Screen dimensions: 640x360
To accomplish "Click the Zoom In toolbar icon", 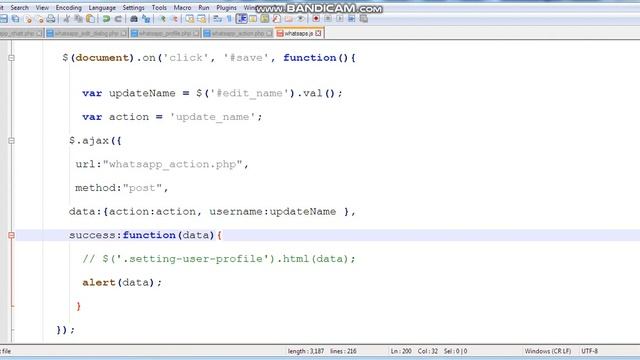I will (162, 19).
